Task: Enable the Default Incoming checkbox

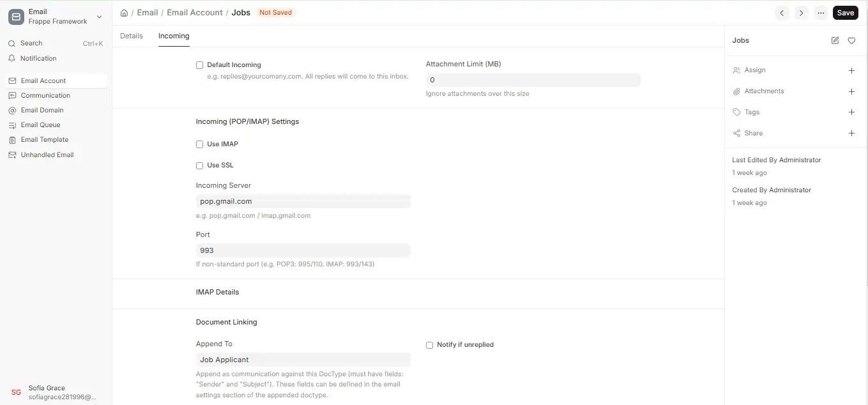Action: [199, 65]
